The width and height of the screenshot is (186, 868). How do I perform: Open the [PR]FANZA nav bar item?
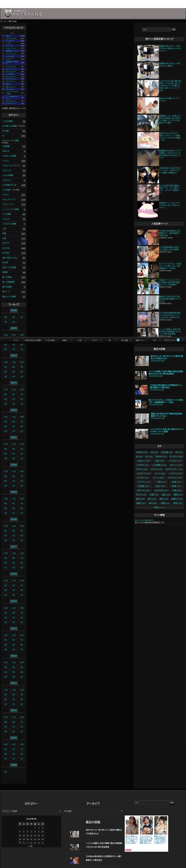[33, 340]
